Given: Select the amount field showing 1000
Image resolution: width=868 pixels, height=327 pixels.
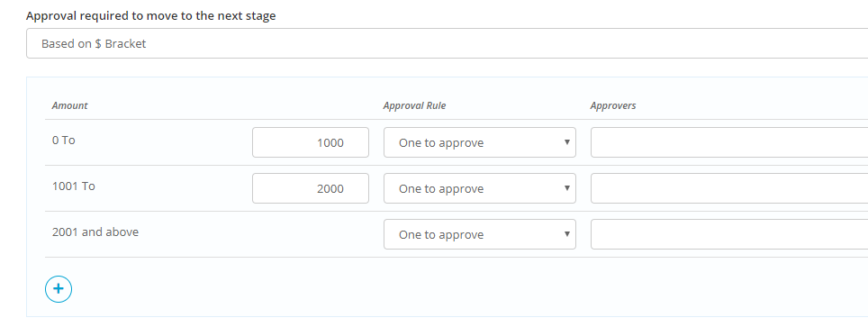Looking at the screenshot, I should click(x=311, y=142).
